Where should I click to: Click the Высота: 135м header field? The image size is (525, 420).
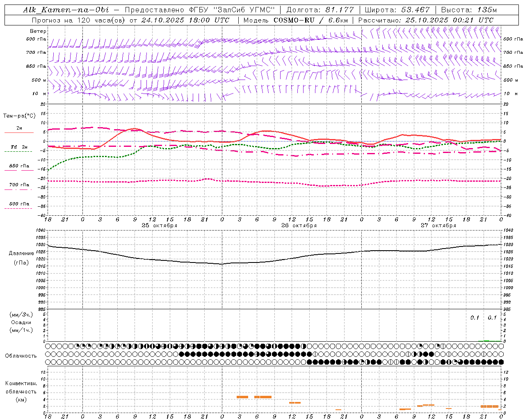pyautogui.click(x=469, y=10)
